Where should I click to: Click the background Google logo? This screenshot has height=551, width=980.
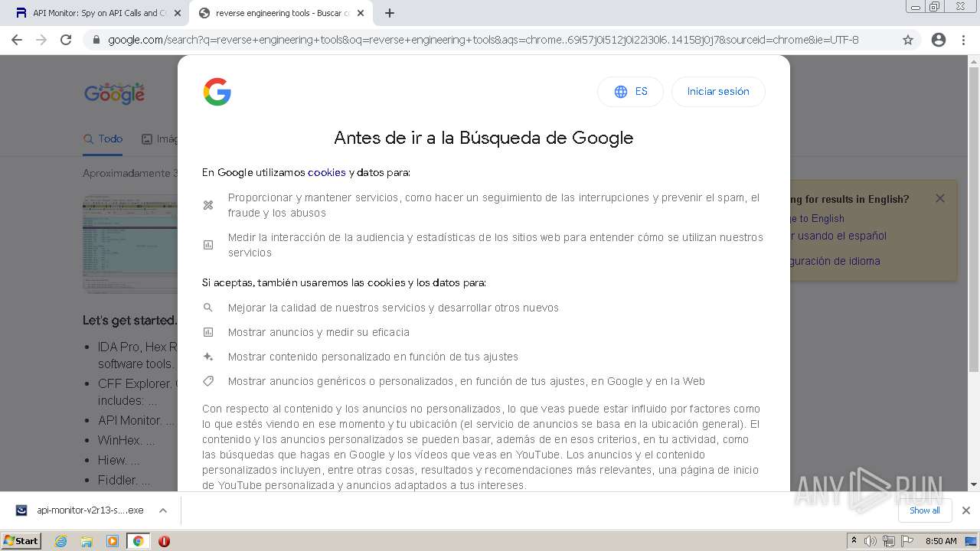pos(114,93)
